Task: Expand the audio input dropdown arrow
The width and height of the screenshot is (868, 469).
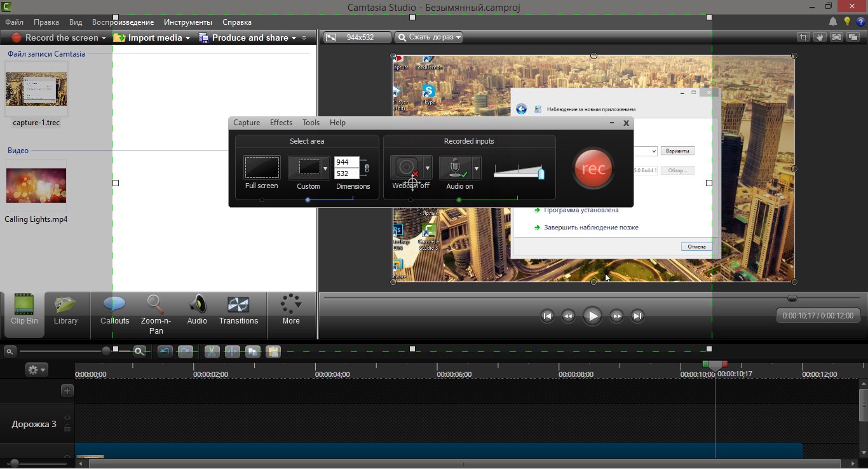Action: point(477,168)
